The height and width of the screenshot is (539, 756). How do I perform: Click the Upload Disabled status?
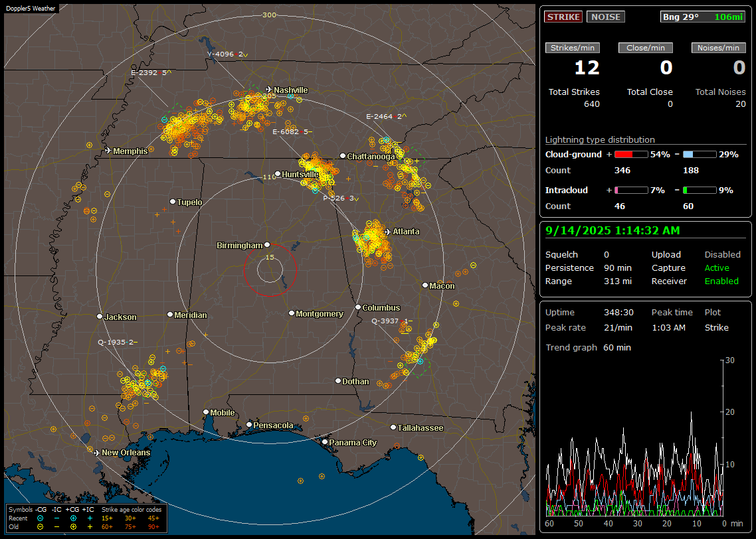tap(722, 255)
